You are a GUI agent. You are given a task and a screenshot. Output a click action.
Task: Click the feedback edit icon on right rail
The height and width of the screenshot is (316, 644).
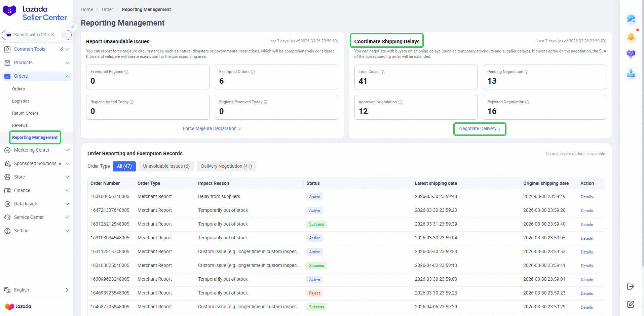[x=631, y=304]
